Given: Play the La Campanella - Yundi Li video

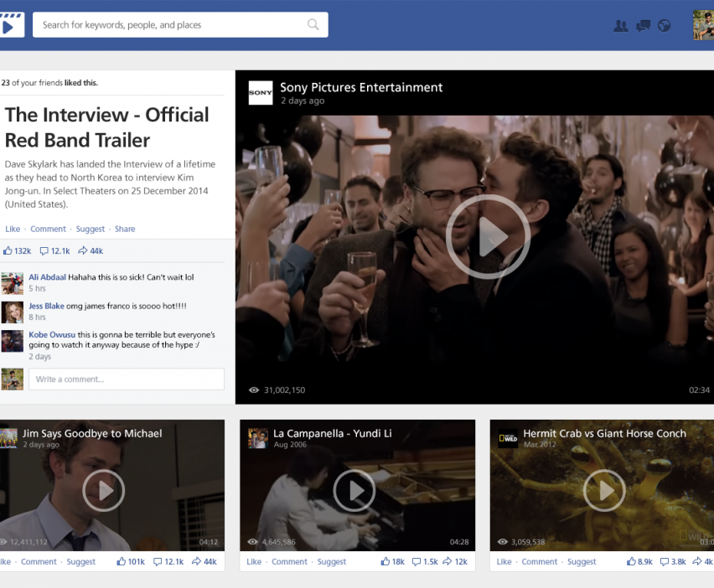Looking at the screenshot, I should 354,490.
